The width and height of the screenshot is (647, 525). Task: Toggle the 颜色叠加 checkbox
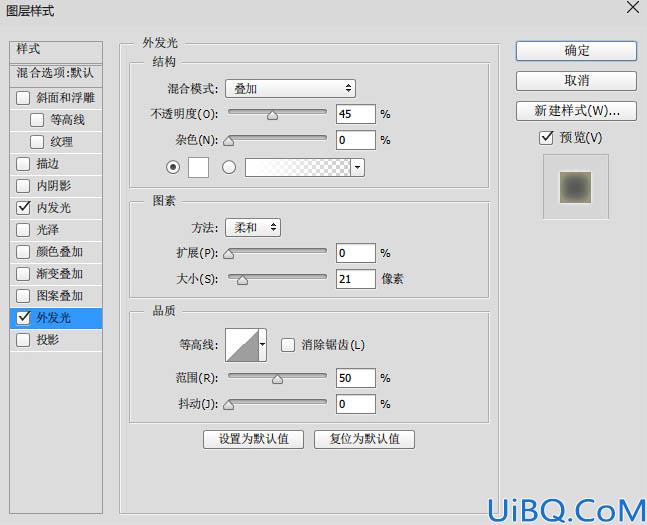23,252
